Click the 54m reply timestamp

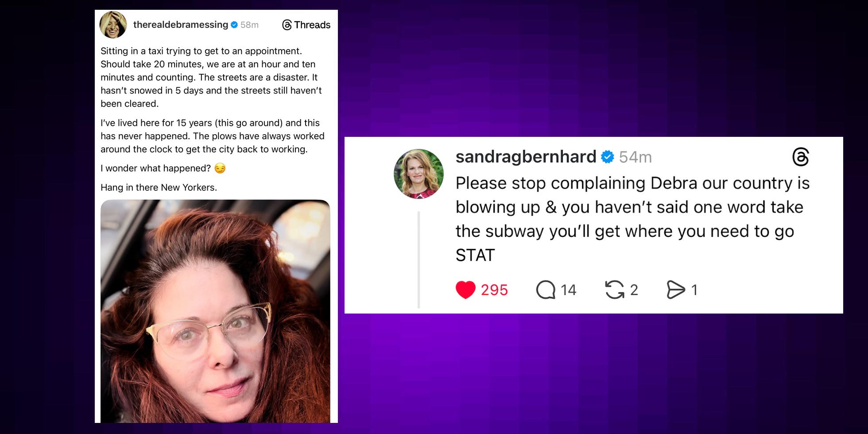click(x=635, y=157)
